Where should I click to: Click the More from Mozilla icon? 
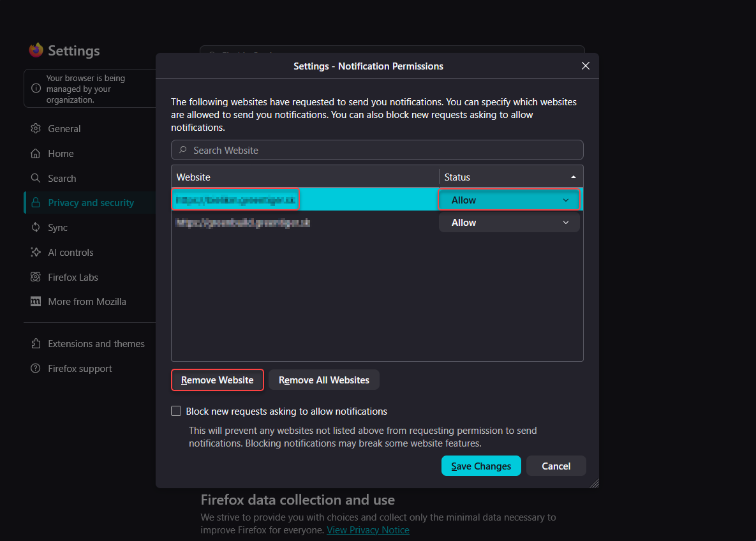point(36,301)
